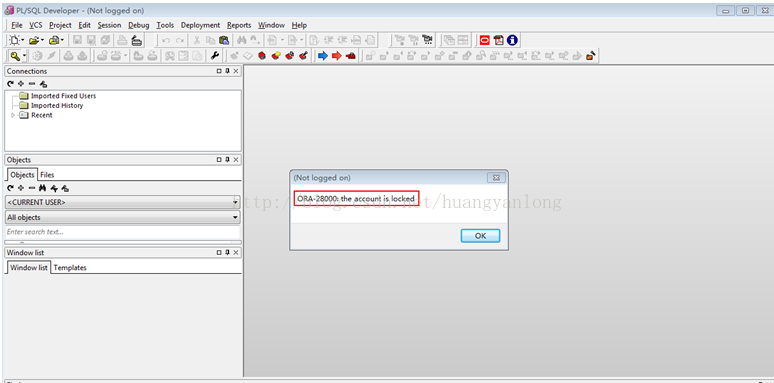Click the remove minus icon in Connections panel
The width and height of the screenshot is (774, 383).
(x=32, y=84)
